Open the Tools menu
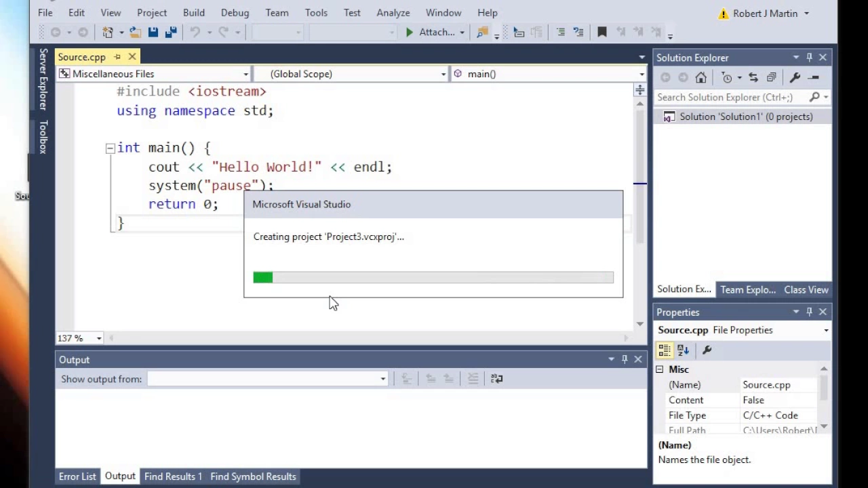The image size is (868, 488). tap(316, 12)
